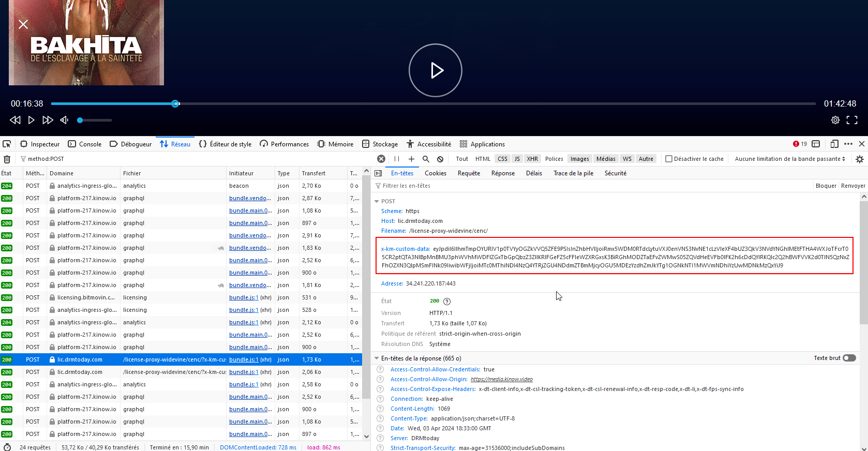Select the licensing.bitmovin POST request row
The image size is (868, 451).
click(x=181, y=298)
